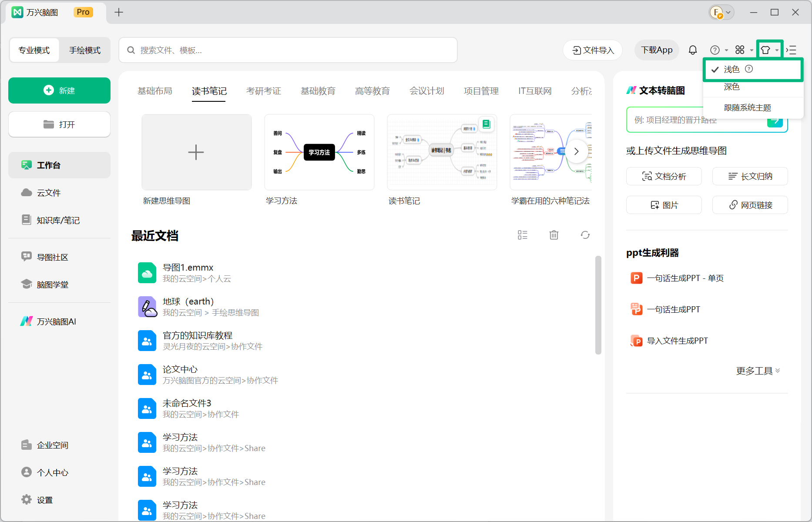Expand the account avatar dropdown arrow
This screenshot has width=812, height=522.
[728, 12]
